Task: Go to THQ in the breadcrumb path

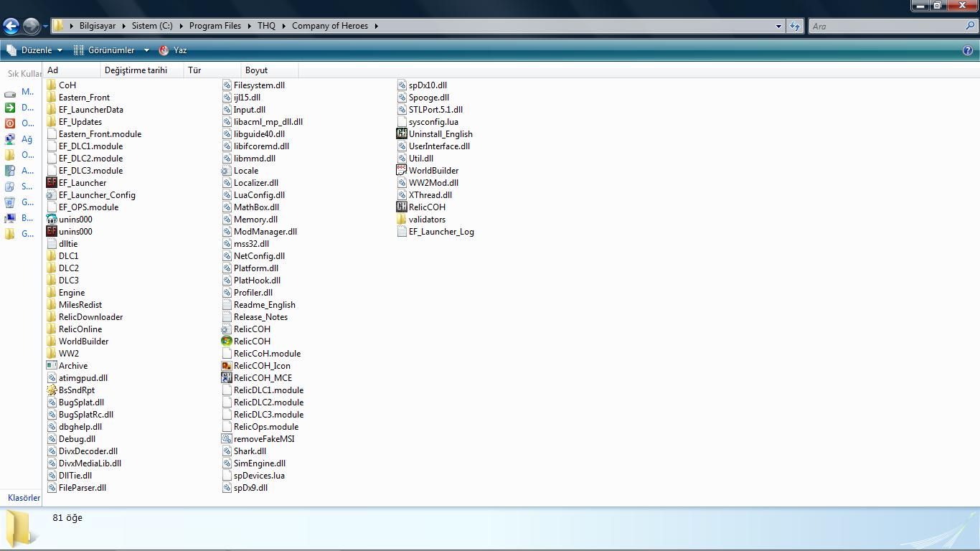Action: [266, 26]
